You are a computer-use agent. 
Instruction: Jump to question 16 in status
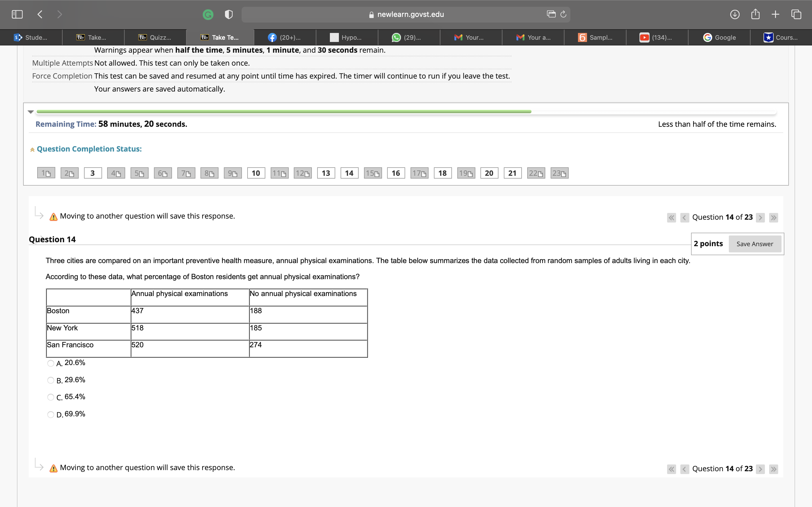[x=396, y=173]
